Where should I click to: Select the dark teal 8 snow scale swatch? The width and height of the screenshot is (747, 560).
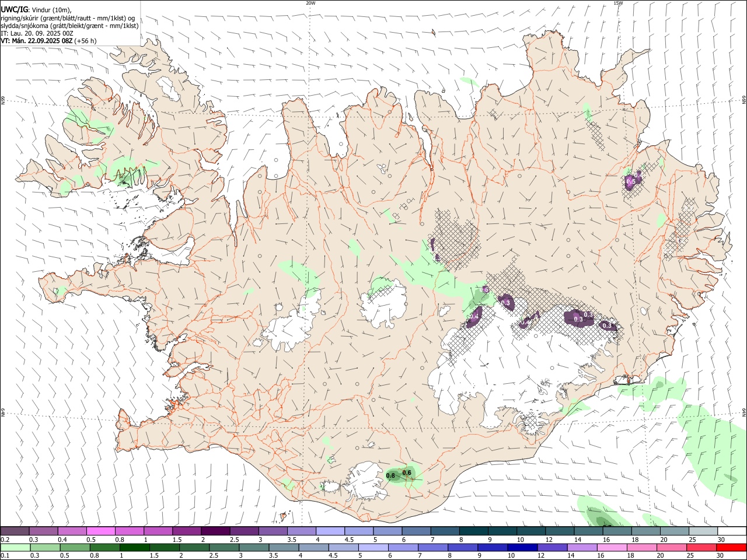pos(473,531)
